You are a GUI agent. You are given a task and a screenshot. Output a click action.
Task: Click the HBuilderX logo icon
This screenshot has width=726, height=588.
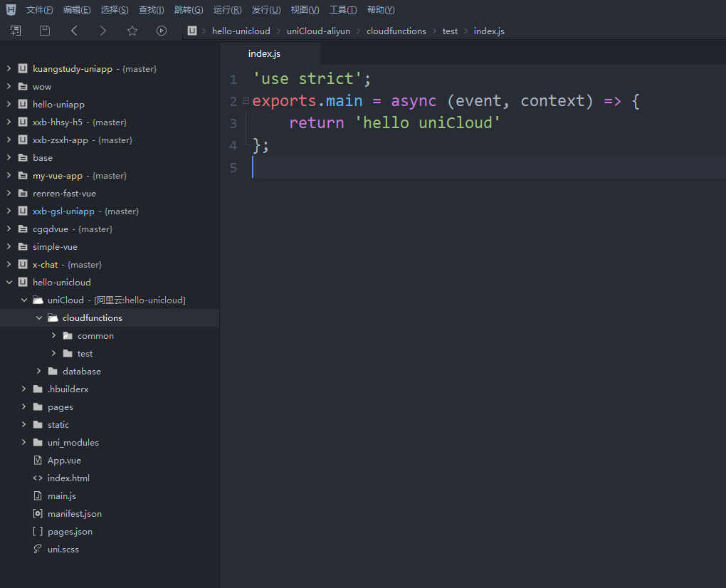(11, 10)
